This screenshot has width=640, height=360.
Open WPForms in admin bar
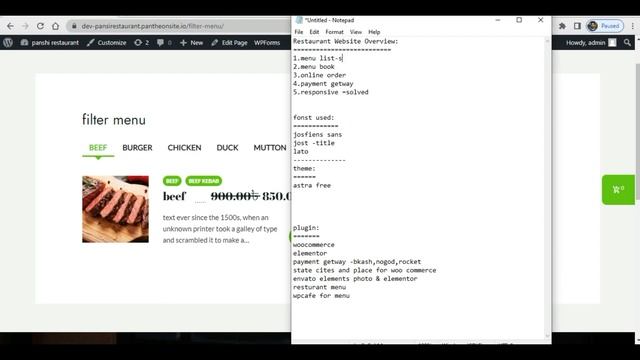[267, 42]
